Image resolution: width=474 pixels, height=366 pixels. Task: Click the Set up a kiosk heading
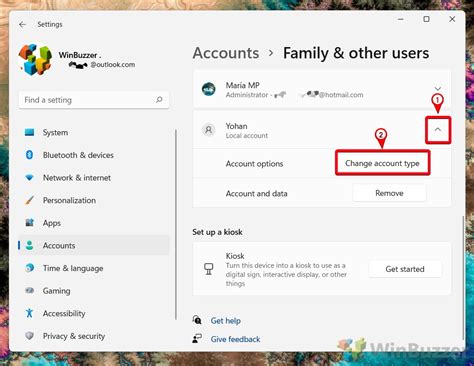[x=217, y=232]
